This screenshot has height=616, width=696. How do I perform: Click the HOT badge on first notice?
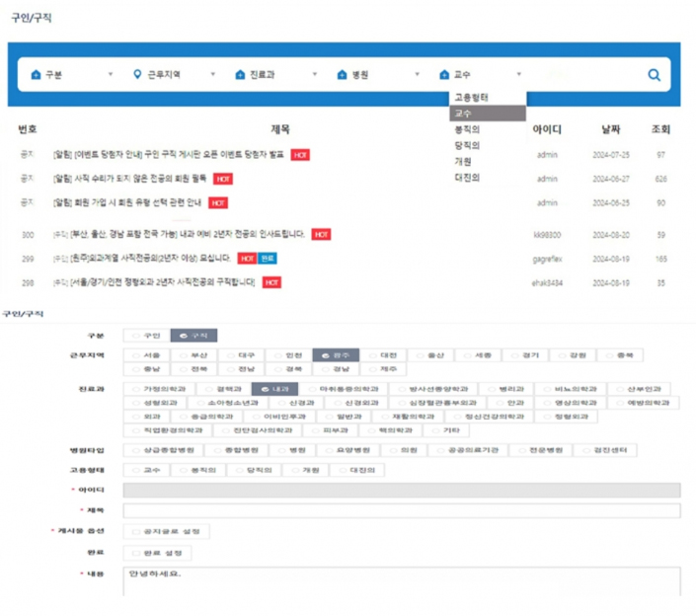300,155
